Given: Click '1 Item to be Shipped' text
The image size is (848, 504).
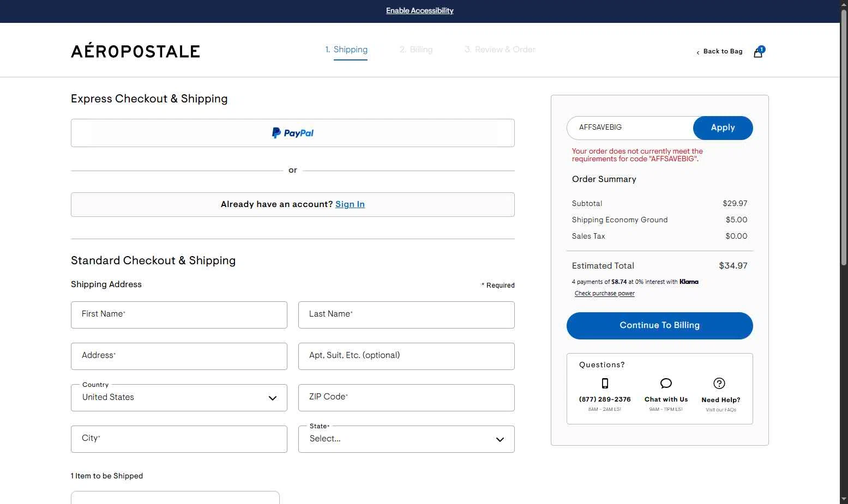Looking at the screenshot, I should click(x=107, y=476).
